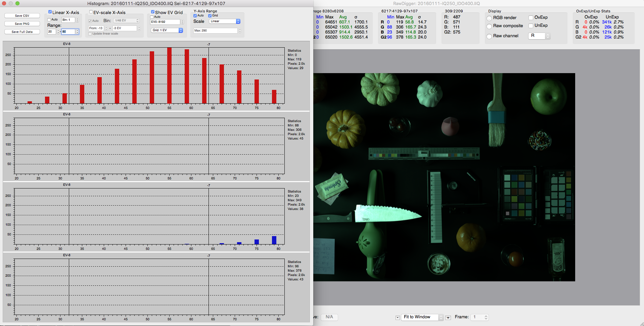Open the Raw channel R selector
This screenshot has width=644, height=326.
(540, 36)
